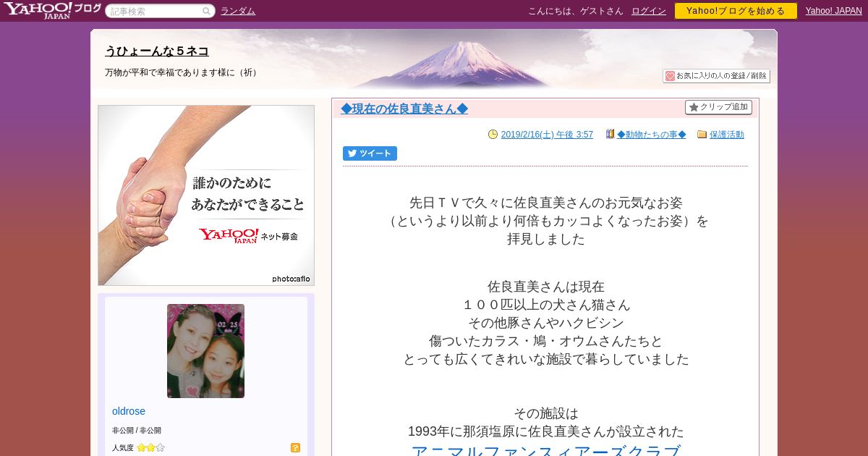Click the ツイート button
Viewport: 868px width, 456px height.
370,153
